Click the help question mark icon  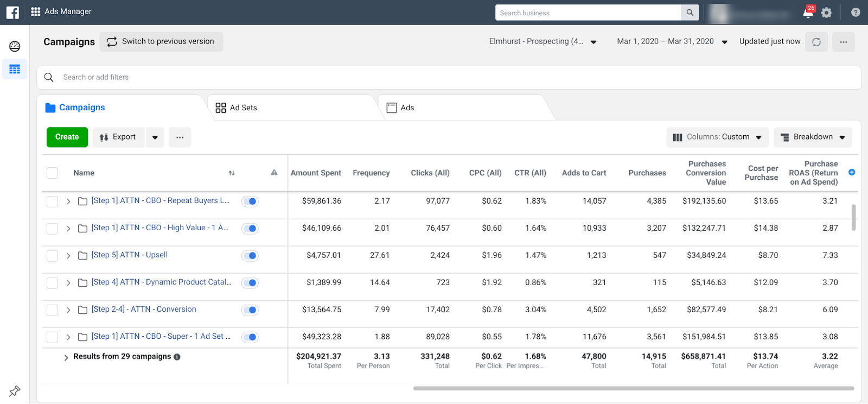(856, 12)
